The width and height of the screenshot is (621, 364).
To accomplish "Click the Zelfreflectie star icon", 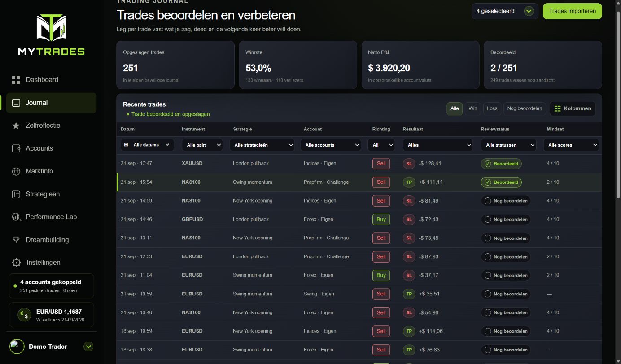I will pyautogui.click(x=16, y=126).
